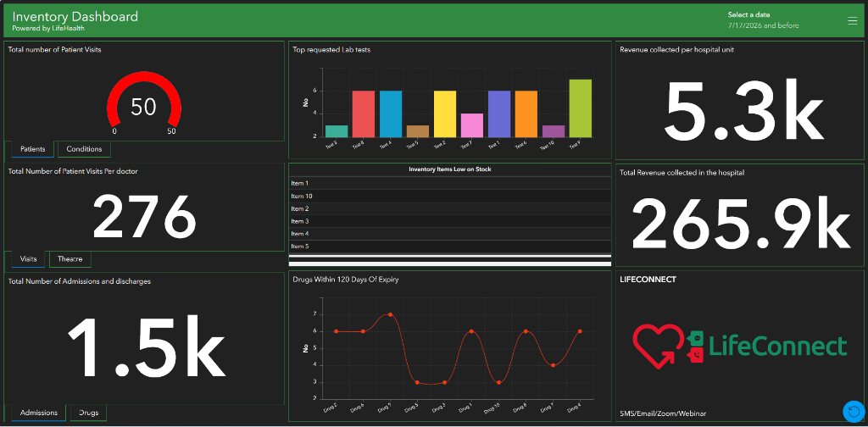Click the pink bar in lab tests chart

point(472,125)
